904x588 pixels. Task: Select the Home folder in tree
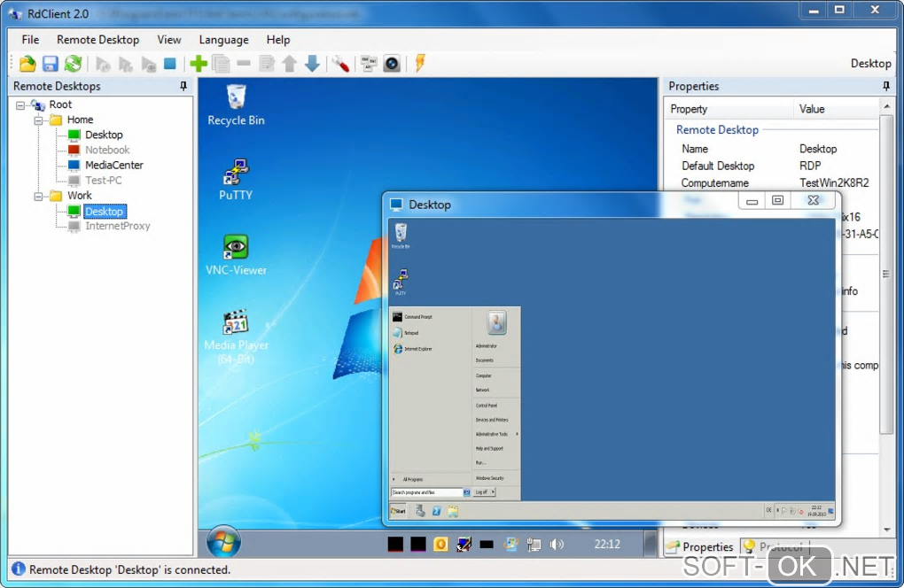coord(80,120)
